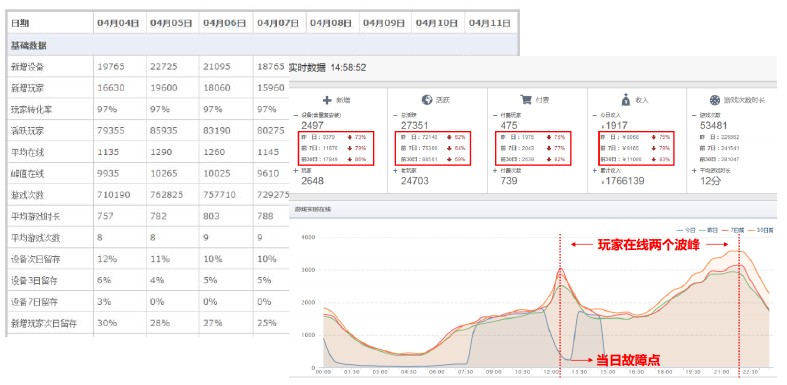Click the cell value 1290
The width and height of the screenshot is (787, 385).
(161, 153)
